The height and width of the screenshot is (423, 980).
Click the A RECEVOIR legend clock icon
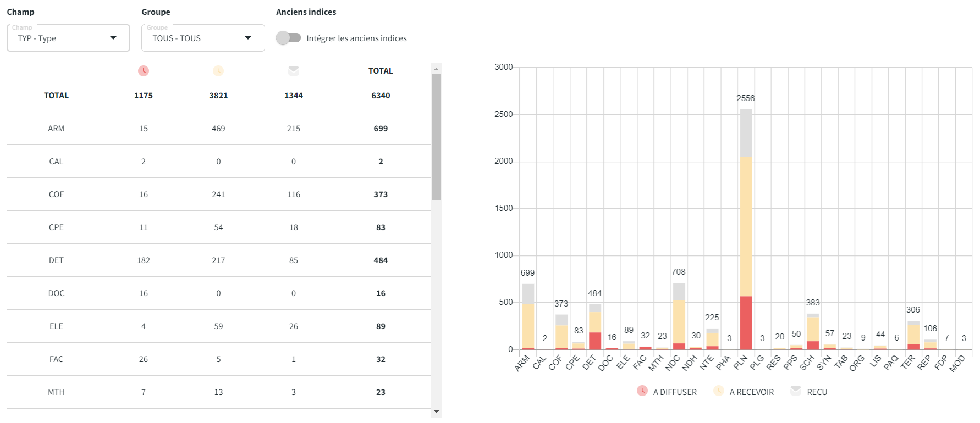(719, 391)
